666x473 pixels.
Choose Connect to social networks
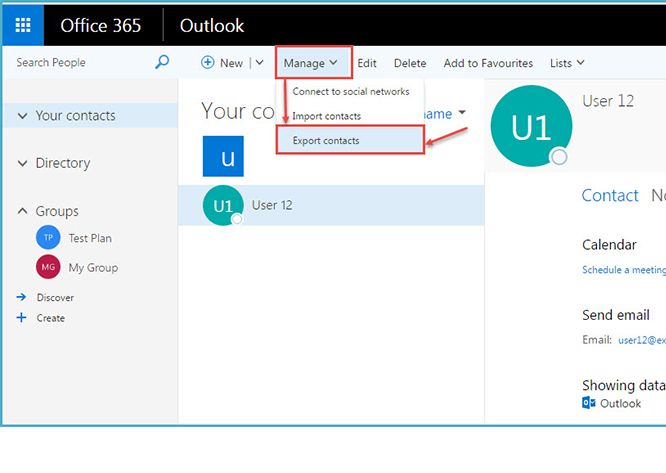(x=351, y=92)
